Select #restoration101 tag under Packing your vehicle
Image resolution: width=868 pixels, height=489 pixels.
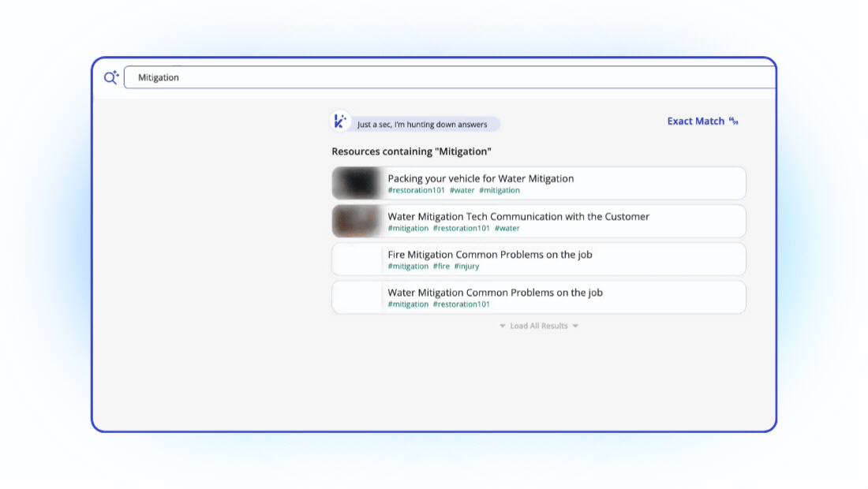[417, 190]
